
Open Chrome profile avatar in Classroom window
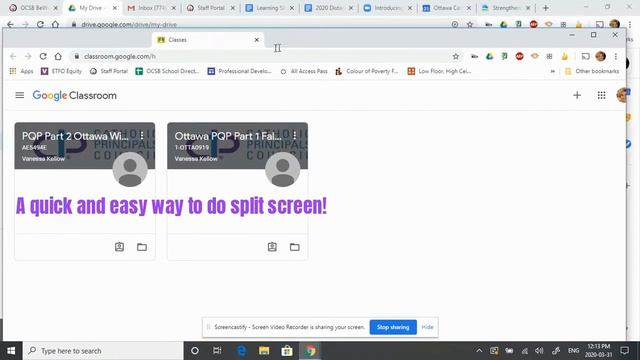pyautogui.click(x=600, y=56)
